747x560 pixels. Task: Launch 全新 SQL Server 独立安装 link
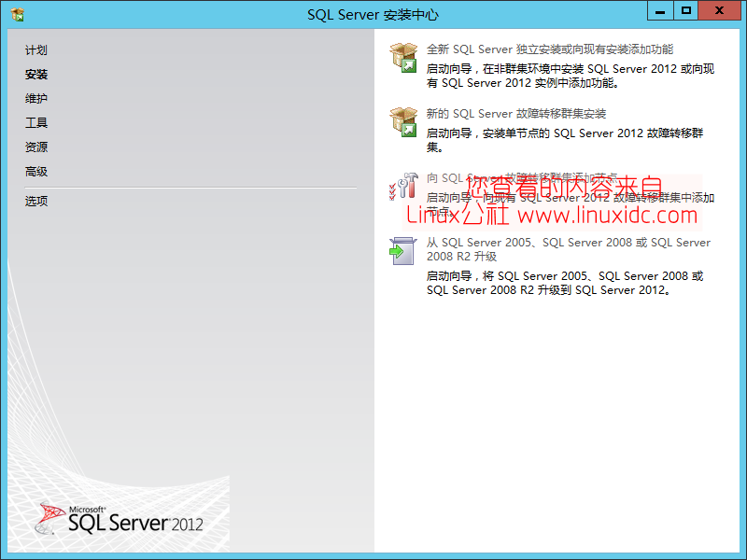(550, 49)
